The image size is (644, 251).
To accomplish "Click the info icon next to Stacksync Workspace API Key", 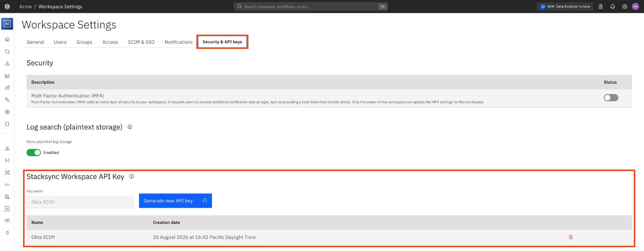I will tap(131, 176).
